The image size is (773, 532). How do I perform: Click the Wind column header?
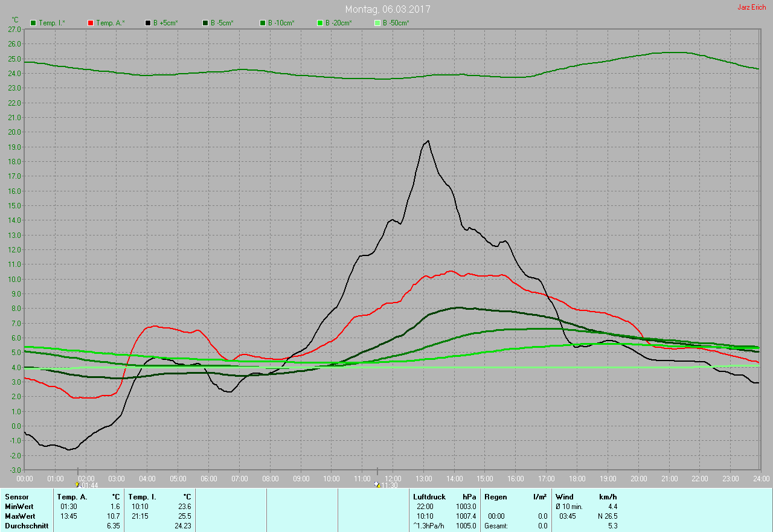[x=564, y=497]
